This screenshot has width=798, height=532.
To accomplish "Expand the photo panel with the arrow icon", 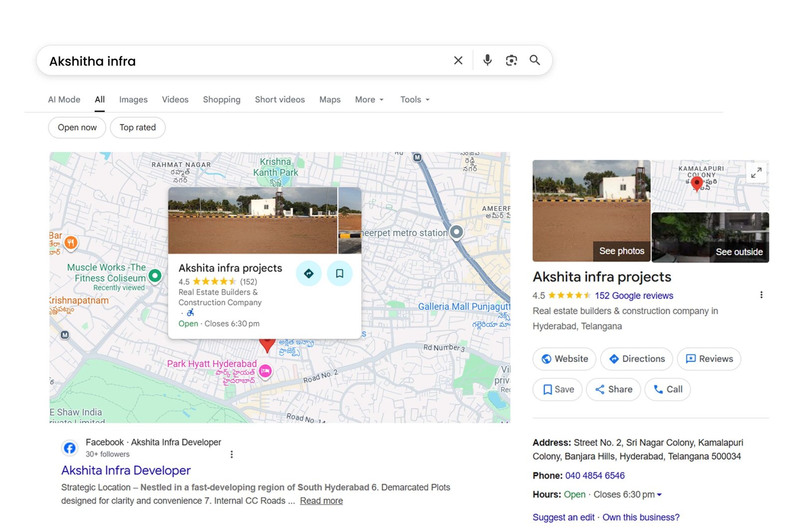I will (x=756, y=173).
